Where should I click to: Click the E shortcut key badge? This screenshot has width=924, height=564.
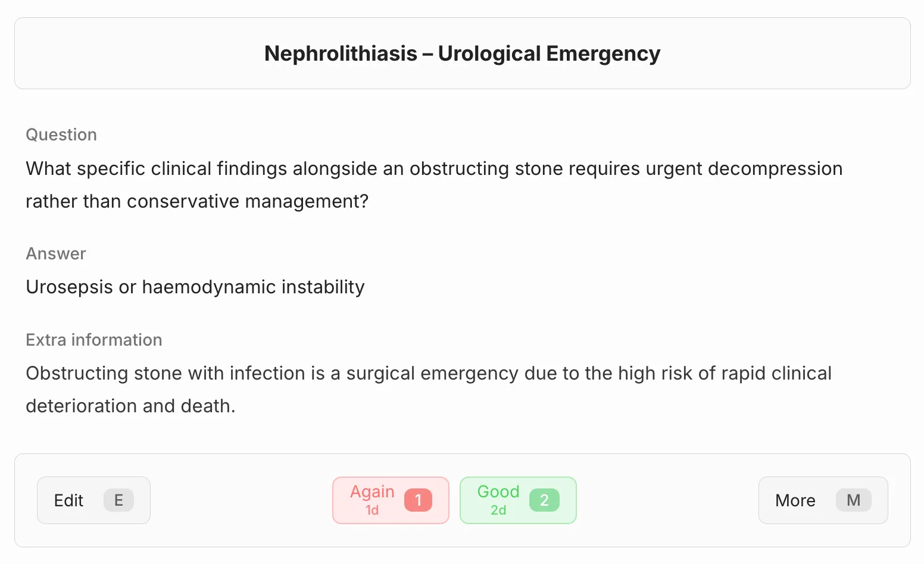[118, 500]
